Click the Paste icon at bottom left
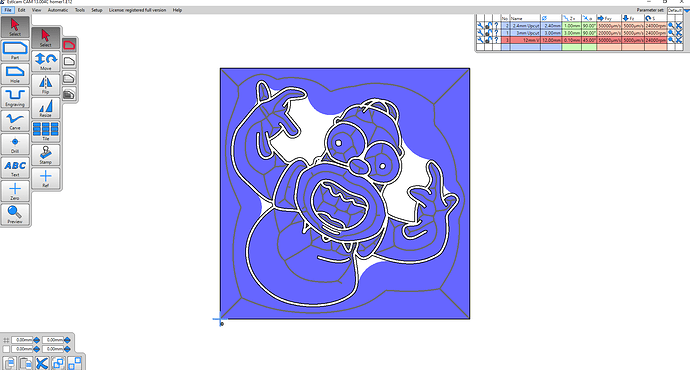The width and height of the screenshot is (690, 370). pyautogui.click(x=26, y=363)
